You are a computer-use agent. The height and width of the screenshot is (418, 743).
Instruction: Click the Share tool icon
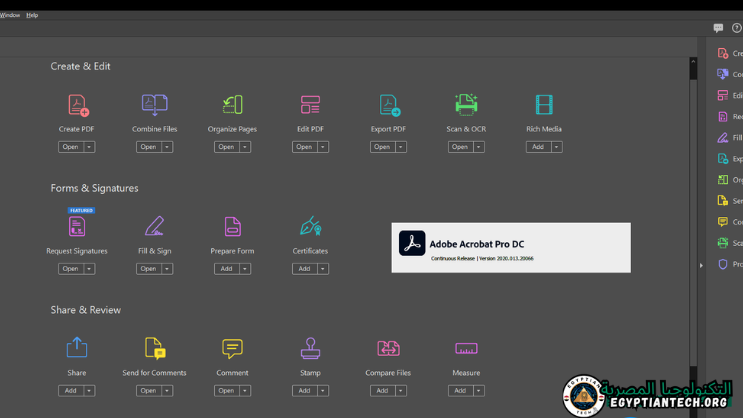coord(77,347)
